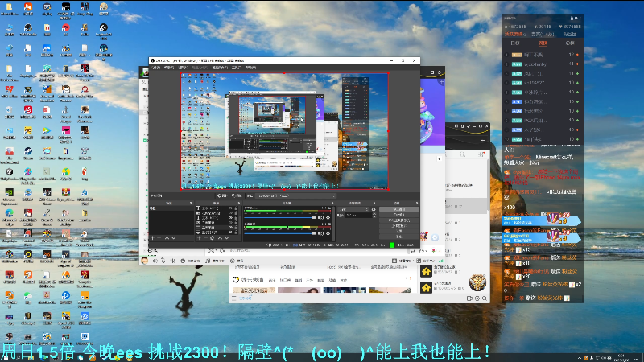Click music note icon in chat toolbar
Viewport: 644px width, 362px height.
(208, 261)
